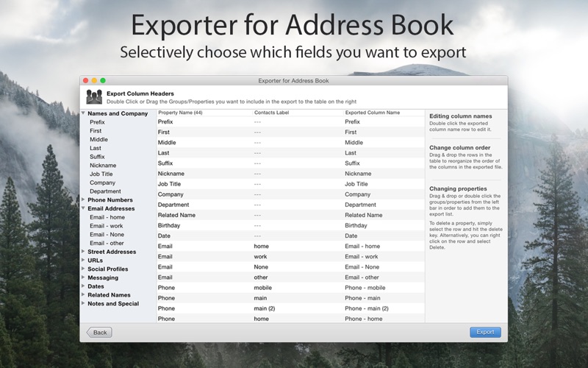
Task: Select Nickname in the sidebar list
Action: (x=103, y=165)
